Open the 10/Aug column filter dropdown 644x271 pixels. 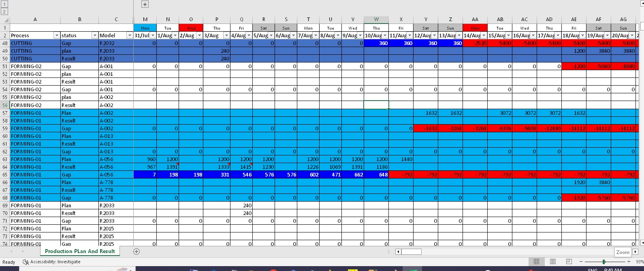(385, 36)
